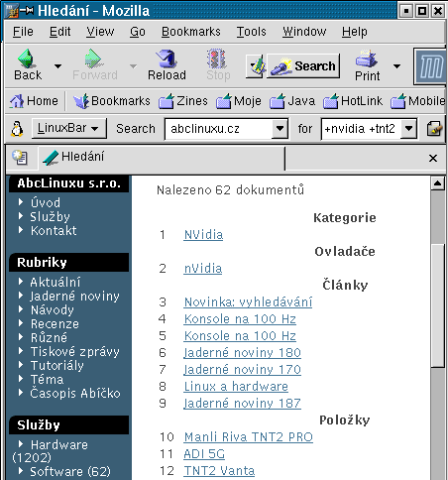Open the Help menu
The height and width of the screenshot is (480, 448).
click(355, 32)
